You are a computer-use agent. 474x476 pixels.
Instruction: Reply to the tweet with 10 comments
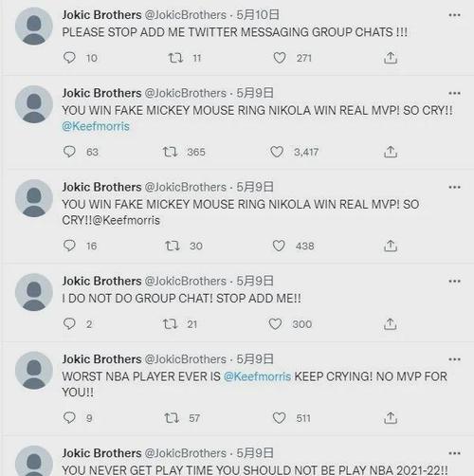[x=69, y=58]
